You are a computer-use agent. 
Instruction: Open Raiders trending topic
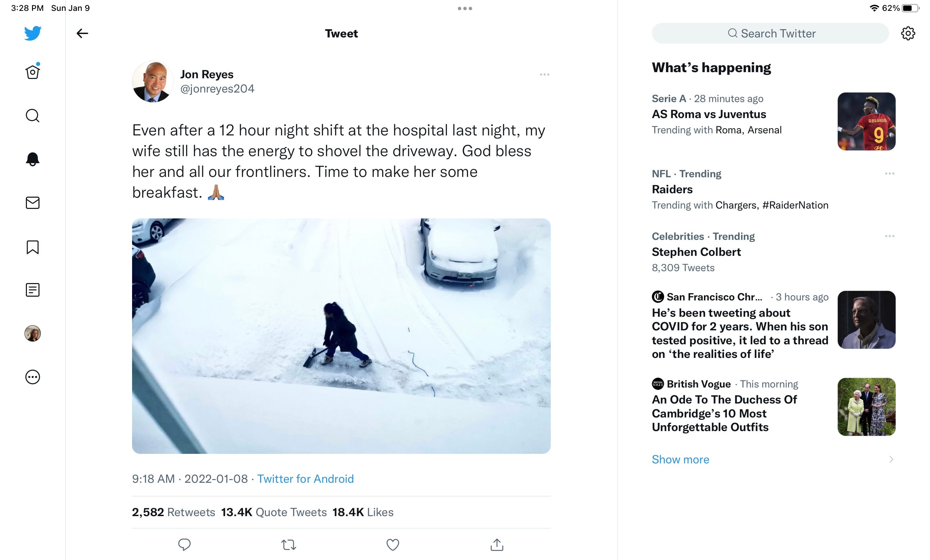[672, 189]
